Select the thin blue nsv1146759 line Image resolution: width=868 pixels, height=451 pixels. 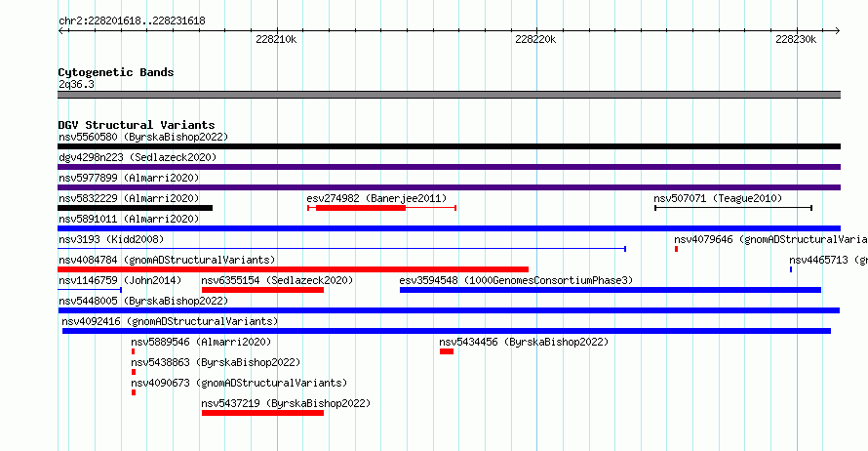click(90, 290)
